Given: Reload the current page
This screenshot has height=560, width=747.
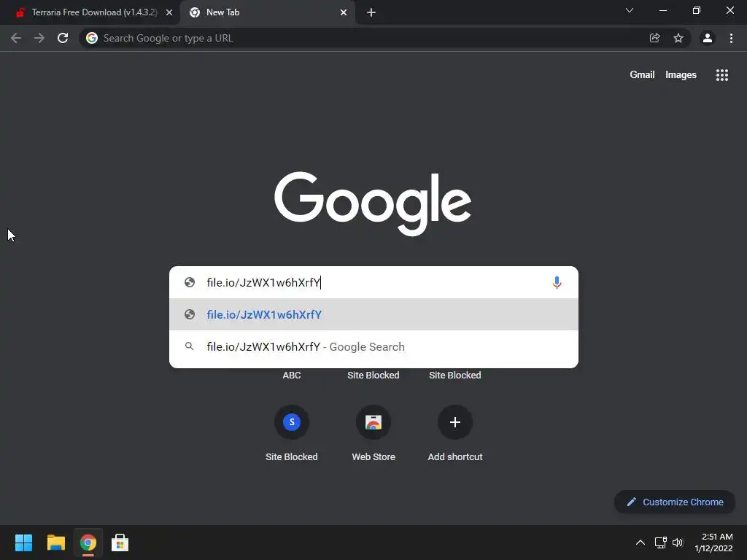Looking at the screenshot, I should point(63,38).
